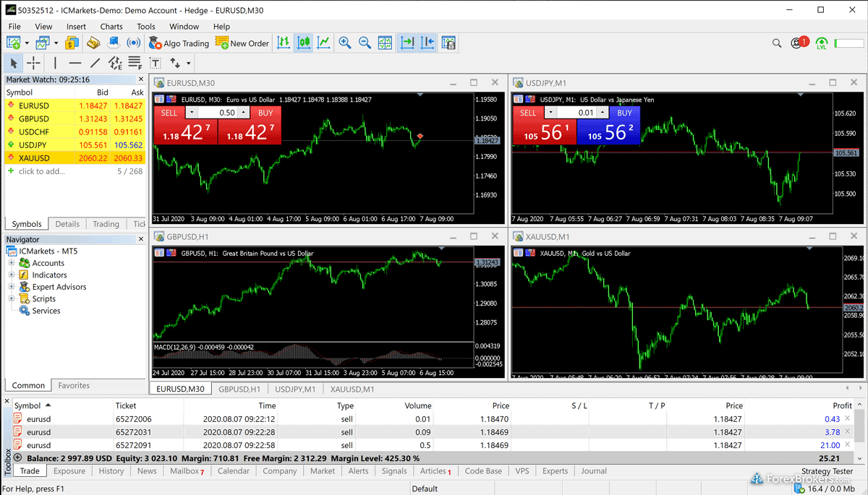Open profiles dropdown arrow
The image size is (868, 495).
tap(56, 43)
